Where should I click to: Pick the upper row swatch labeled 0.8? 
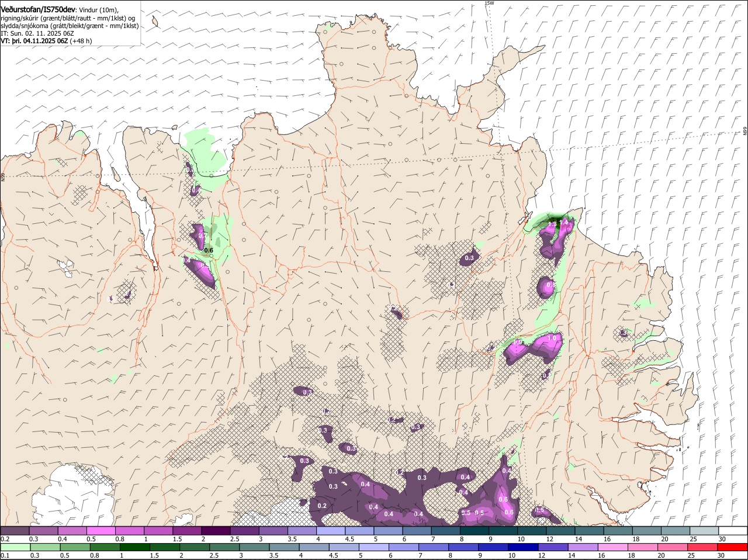(x=131, y=530)
